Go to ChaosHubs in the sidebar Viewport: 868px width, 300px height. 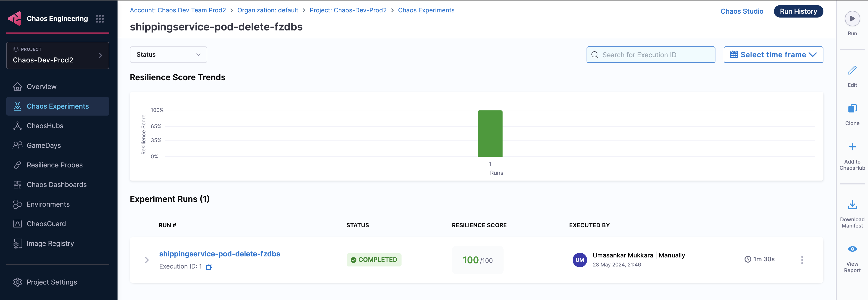coord(45,126)
